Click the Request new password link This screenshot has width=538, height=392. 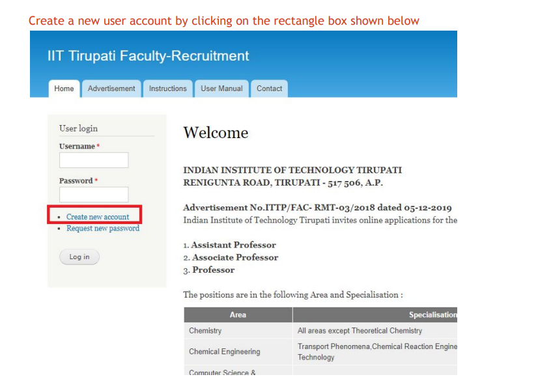(x=103, y=229)
